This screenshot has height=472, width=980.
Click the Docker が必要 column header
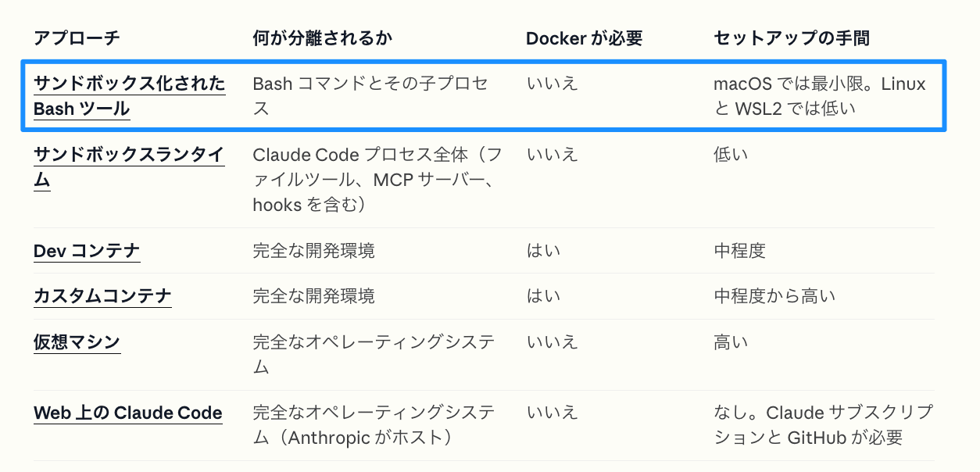point(585,38)
